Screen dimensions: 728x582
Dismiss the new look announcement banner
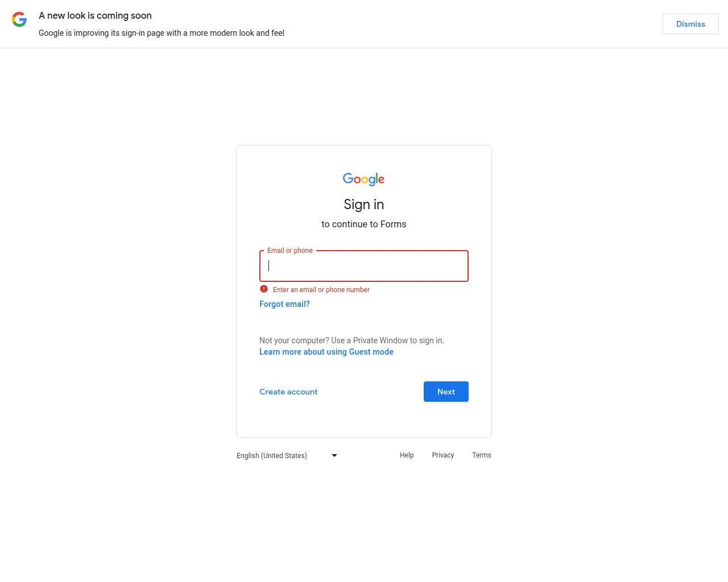pos(690,24)
